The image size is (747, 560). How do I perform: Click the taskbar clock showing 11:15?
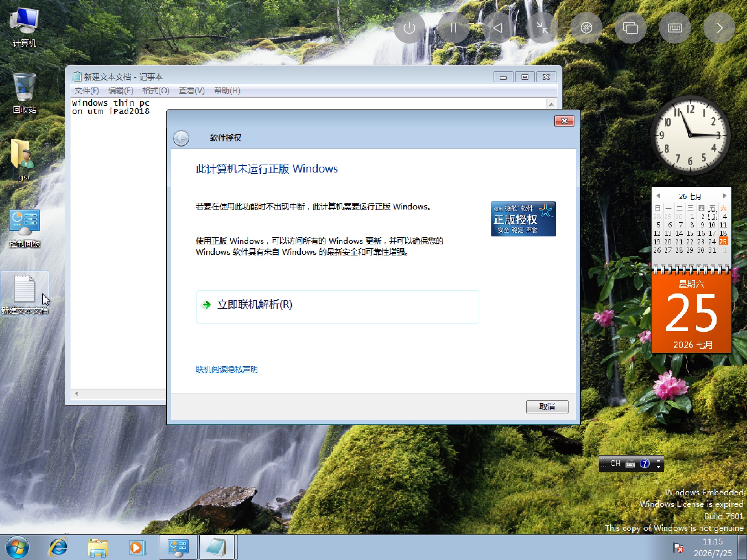(713, 548)
